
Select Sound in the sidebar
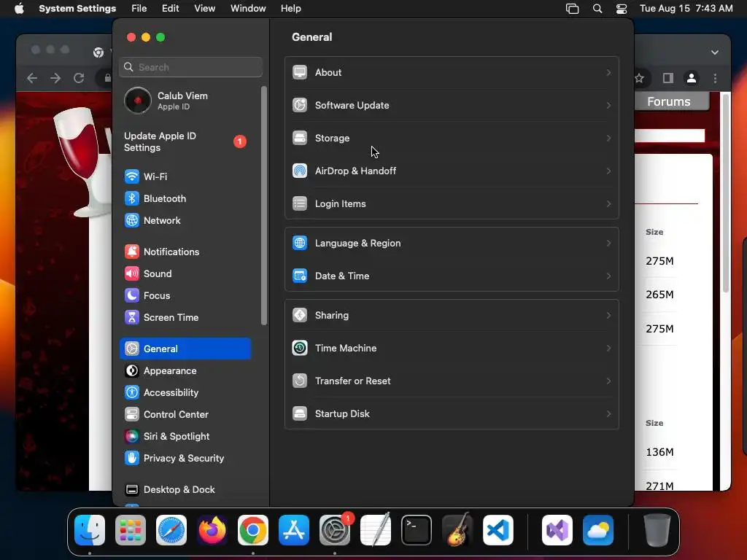tap(185, 274)
